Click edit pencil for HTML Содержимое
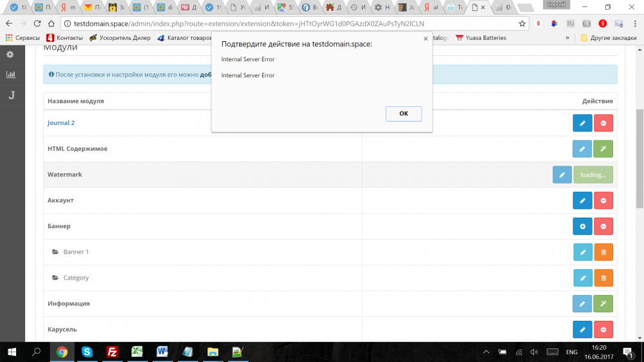644x362 pixels. pos(582,149)
